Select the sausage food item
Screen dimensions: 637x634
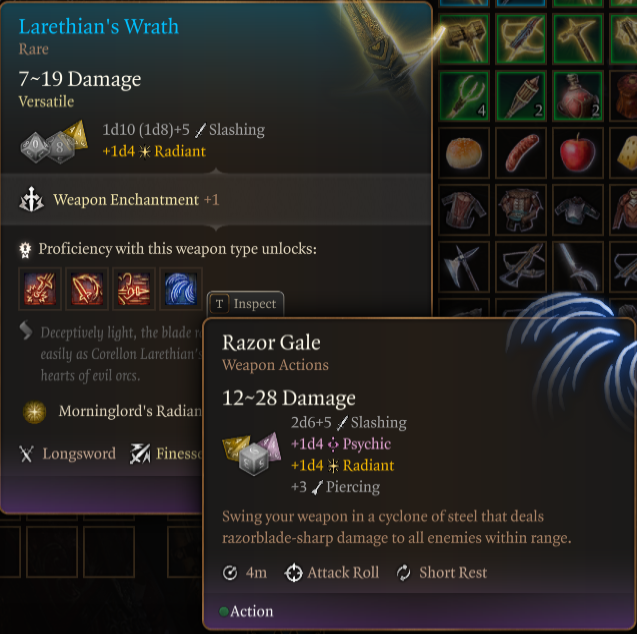click(521, 153)
